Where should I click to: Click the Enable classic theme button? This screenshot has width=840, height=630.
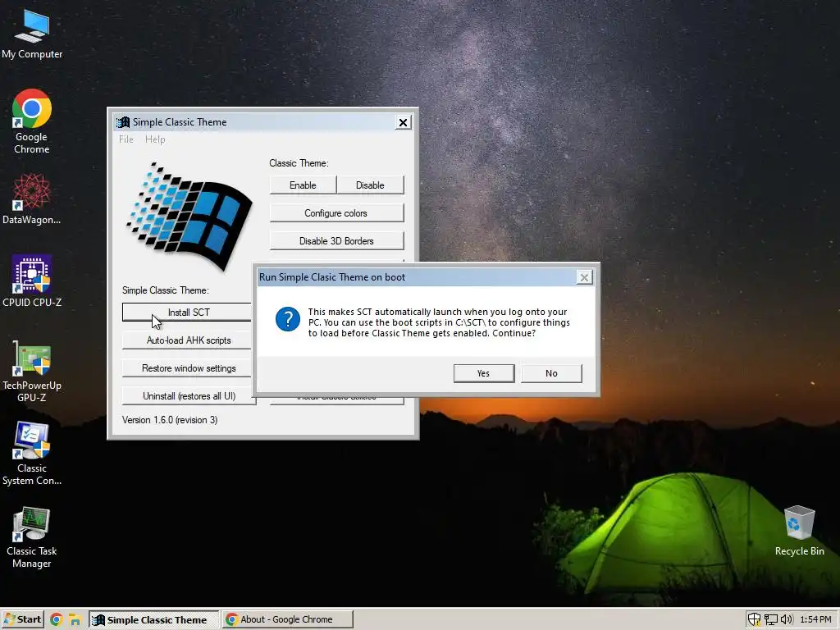coord(303,185)
